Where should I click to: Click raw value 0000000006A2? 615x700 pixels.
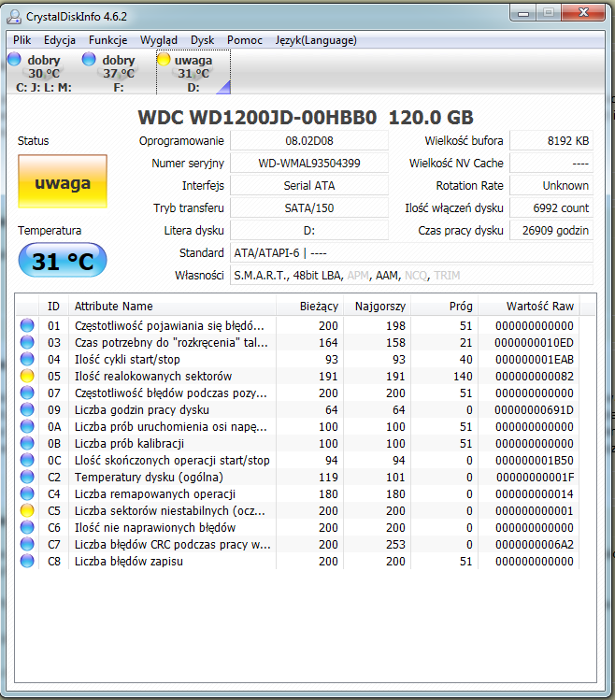coord(535,545)
